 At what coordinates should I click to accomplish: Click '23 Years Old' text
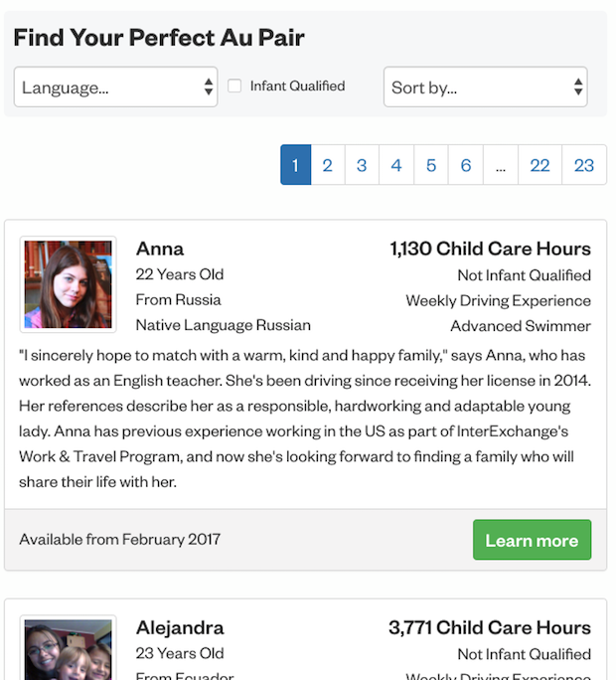coord(180,653)
